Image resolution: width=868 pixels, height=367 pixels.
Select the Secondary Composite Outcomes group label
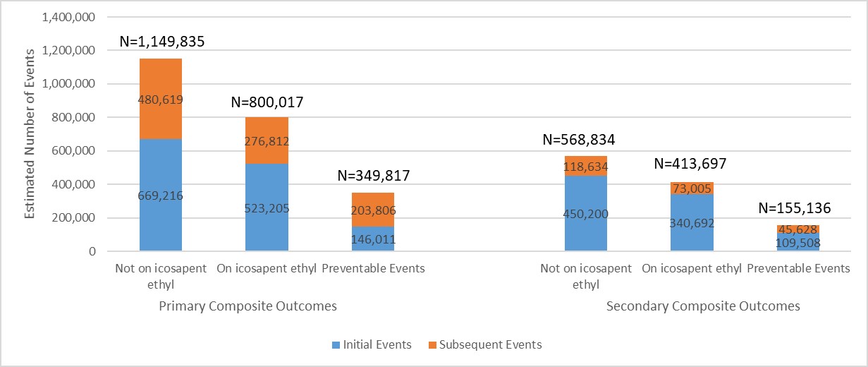tap(703, 306)
